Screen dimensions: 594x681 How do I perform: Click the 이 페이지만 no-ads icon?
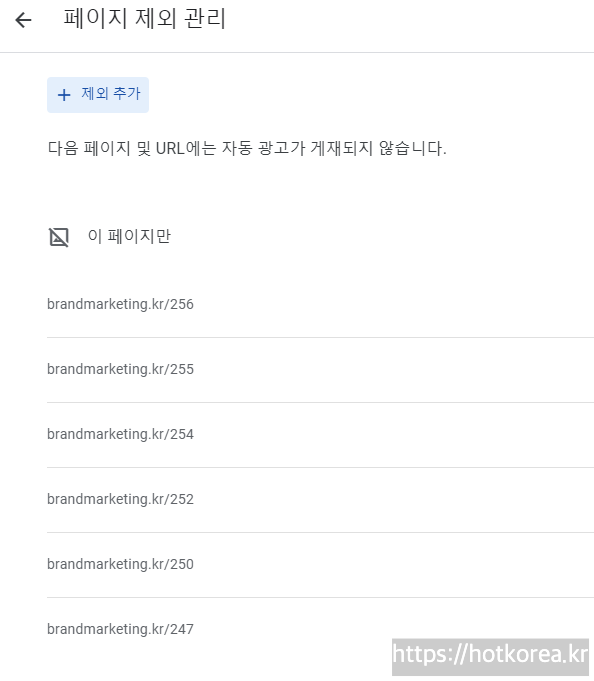(x=59, y=237)
